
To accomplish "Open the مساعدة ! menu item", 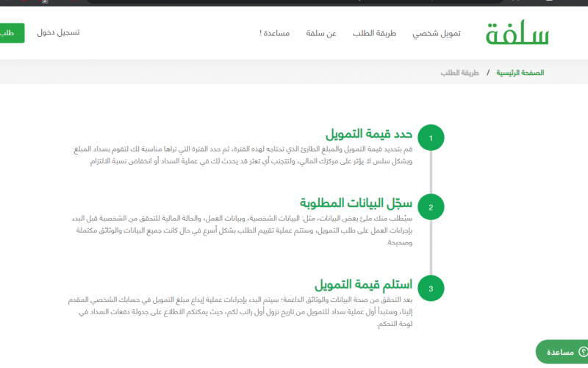I will [274, 33].
